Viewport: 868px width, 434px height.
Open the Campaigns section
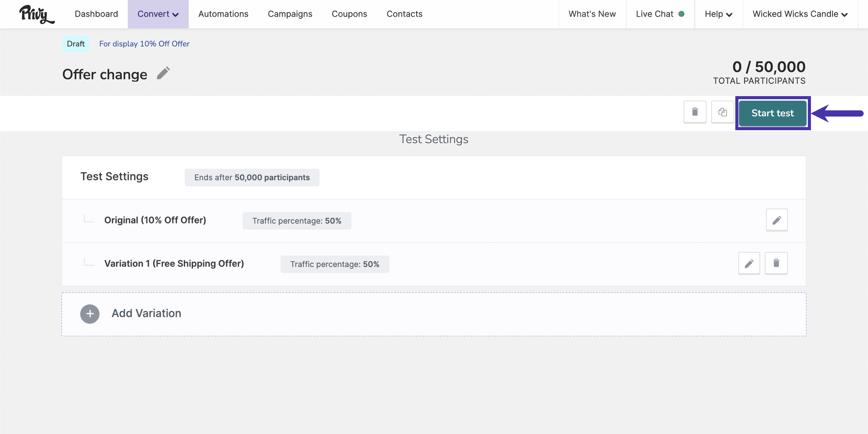tap(290, 14)
